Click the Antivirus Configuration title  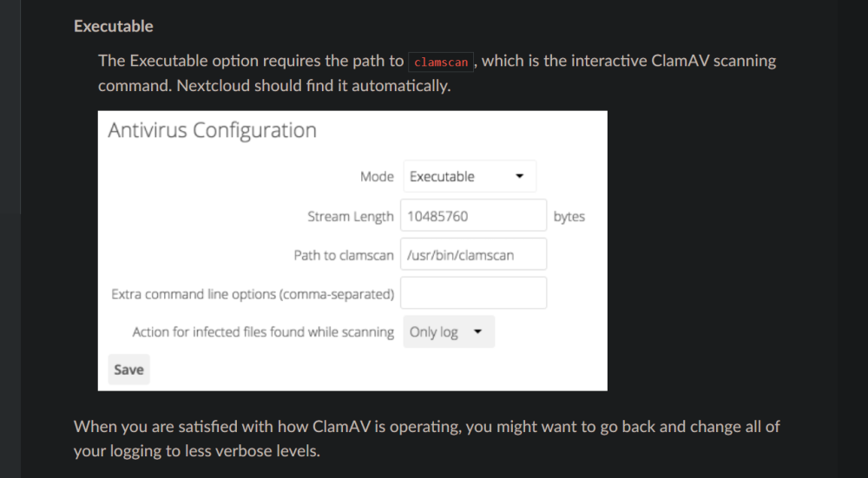[x=212, y=131]
